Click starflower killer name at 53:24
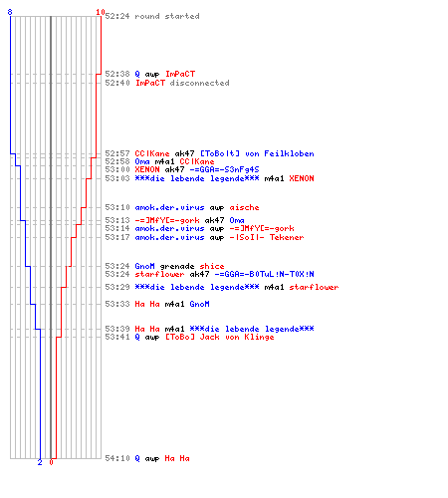The image size is (448, 498). 159,274
